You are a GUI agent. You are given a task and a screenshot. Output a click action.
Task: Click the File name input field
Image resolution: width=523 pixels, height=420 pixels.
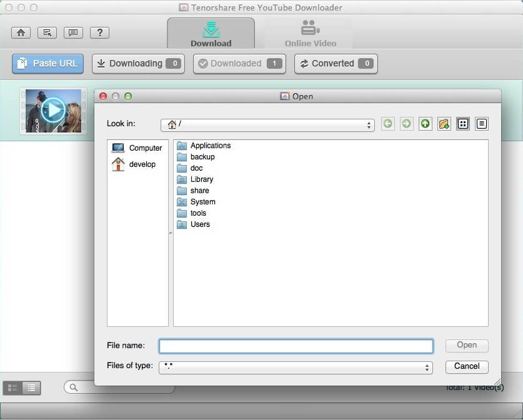296,346
